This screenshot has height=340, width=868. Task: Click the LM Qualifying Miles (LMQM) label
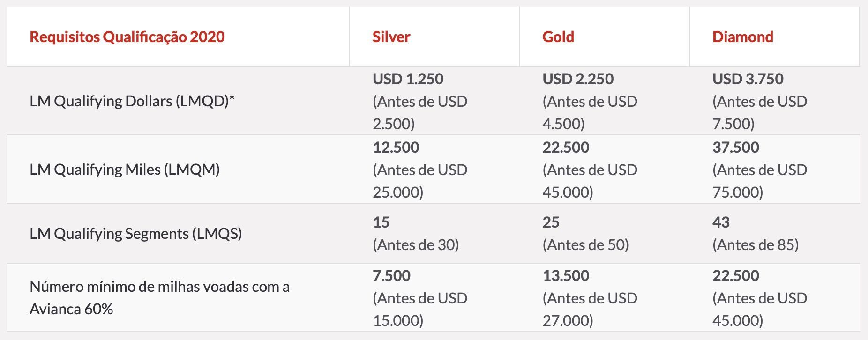[x=125, y=170]
